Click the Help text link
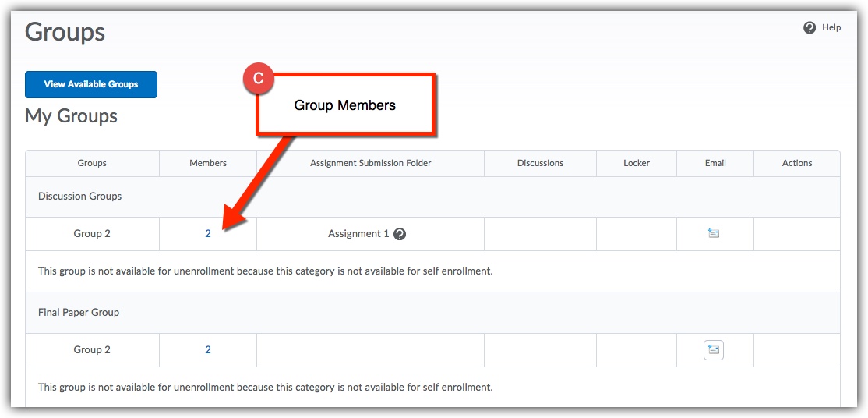Image resolution: width=868 pixels, height=418 pixels. pos(831,28)
